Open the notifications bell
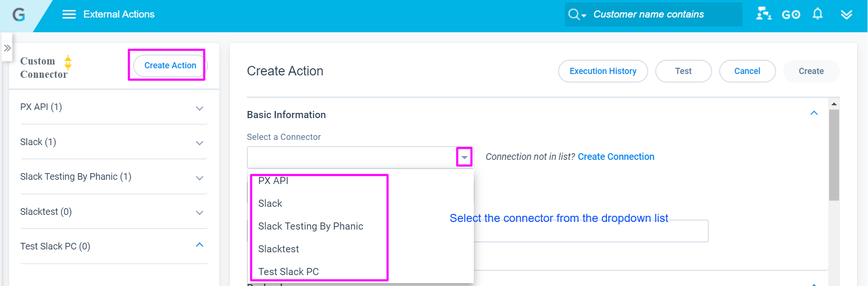The image size is (868, 286). point(817,14)
